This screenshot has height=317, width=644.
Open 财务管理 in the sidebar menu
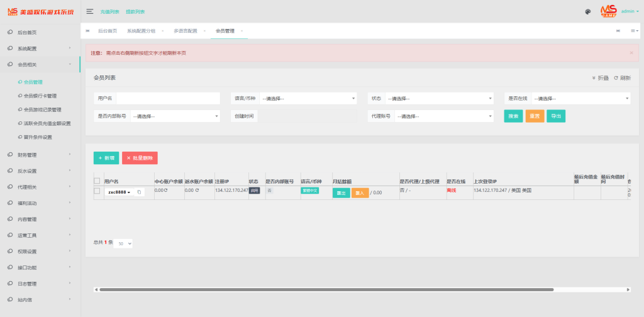point(27,155)
